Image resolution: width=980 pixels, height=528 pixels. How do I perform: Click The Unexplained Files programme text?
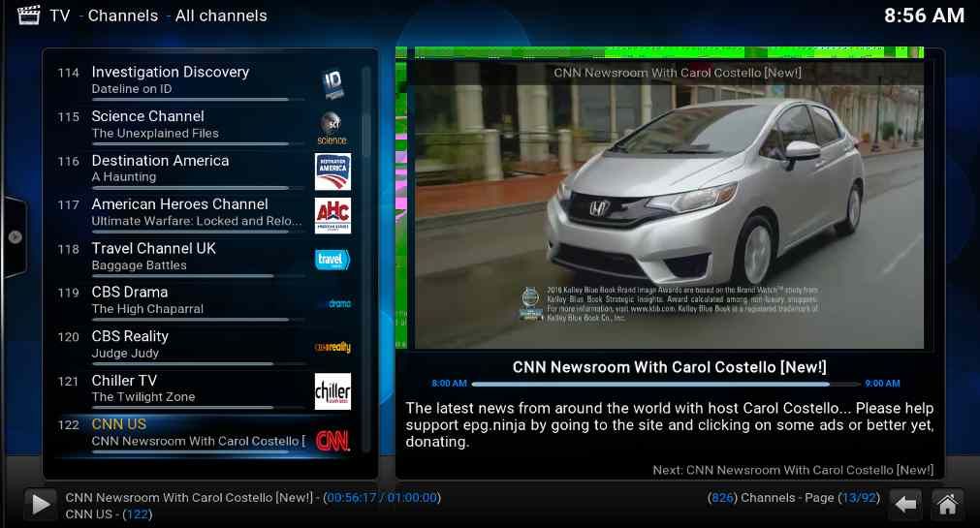(x=155, y=133)
